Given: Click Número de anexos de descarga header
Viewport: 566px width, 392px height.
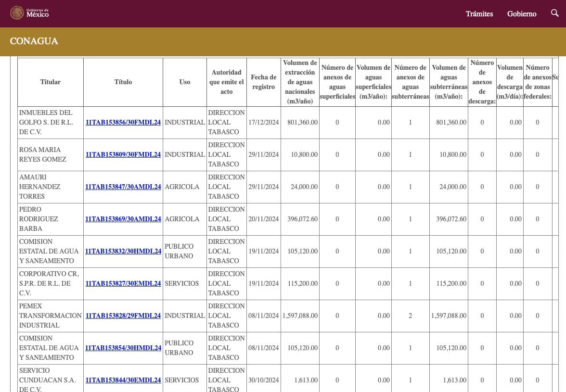Looking at the screenshot, I should [482, 82].
